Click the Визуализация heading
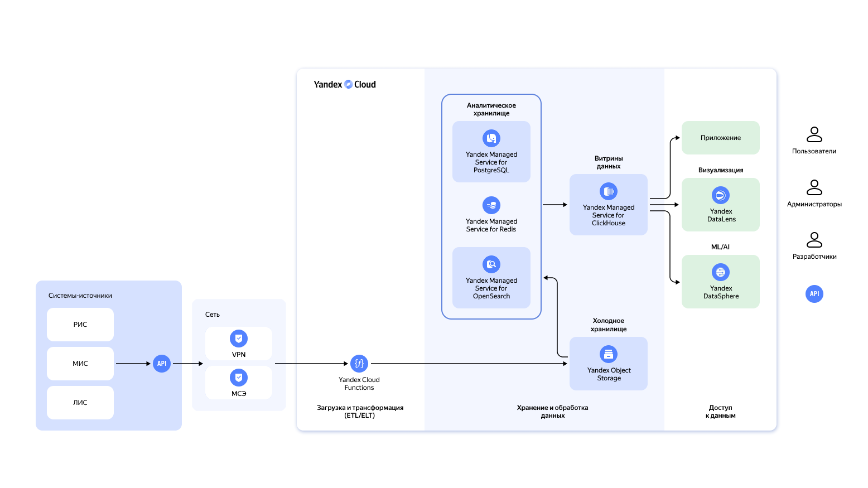This screenshot has height=488, width=868. (x=721, y=170)
